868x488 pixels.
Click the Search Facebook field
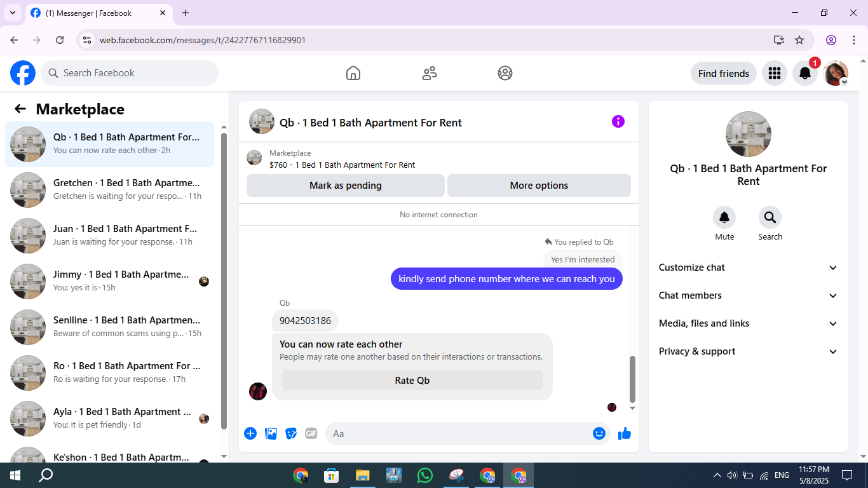130,73
